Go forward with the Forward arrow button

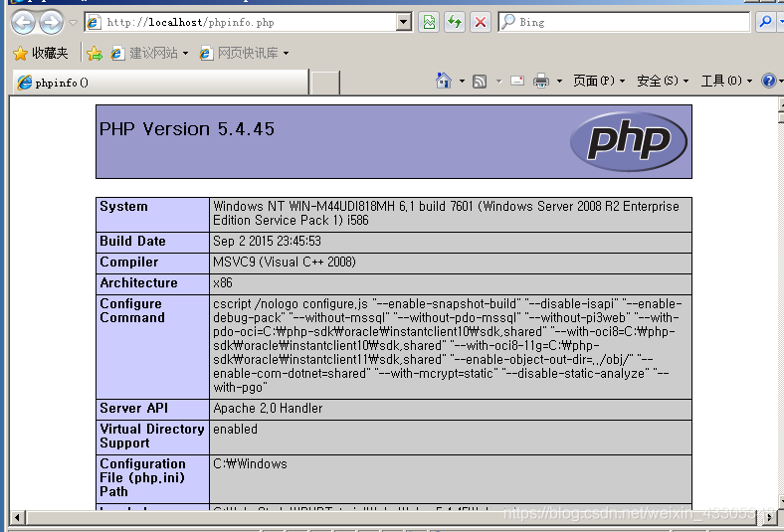52,23
